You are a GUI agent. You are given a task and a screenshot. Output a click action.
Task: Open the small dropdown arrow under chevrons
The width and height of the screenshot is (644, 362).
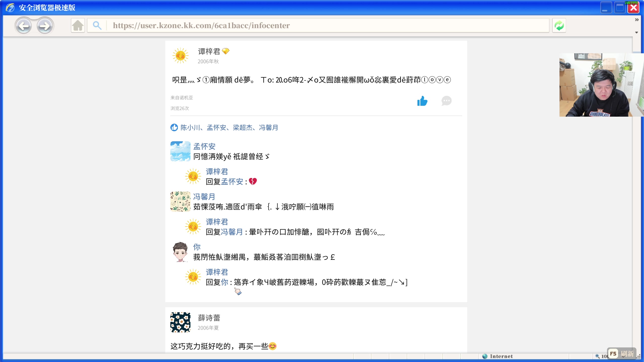[x=637, y=32]
